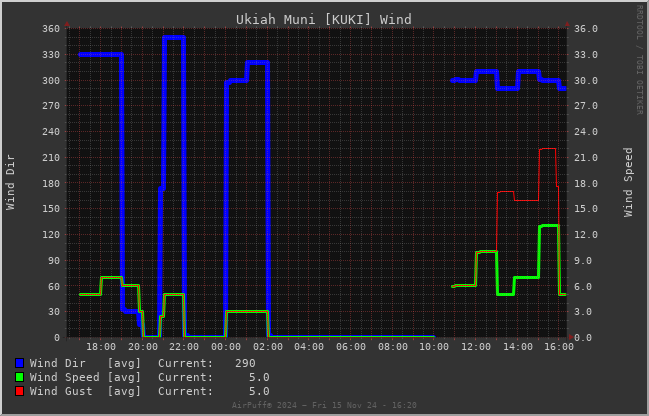
Task: Click the 20:00 time axis label
Action: 143,346
